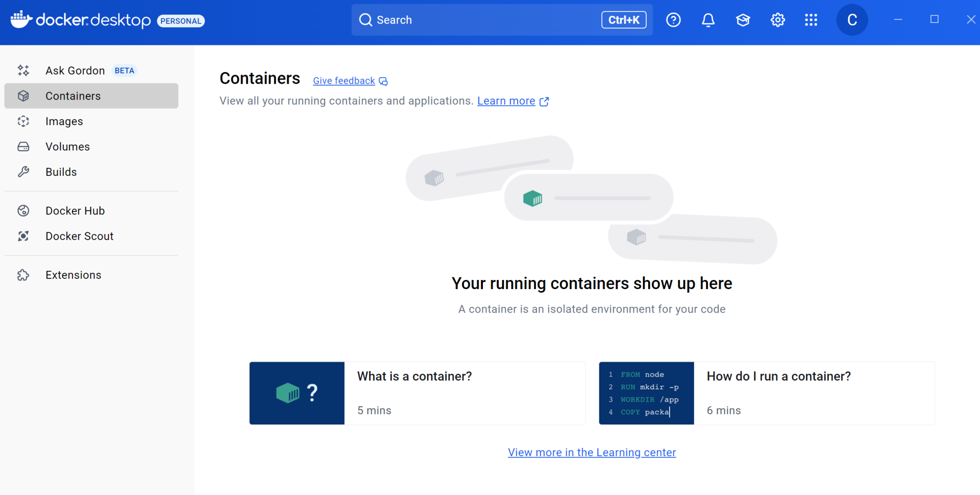Click the Docker Scout icon in sidebar
Viewport: 980px width, 495px height.
23,236
